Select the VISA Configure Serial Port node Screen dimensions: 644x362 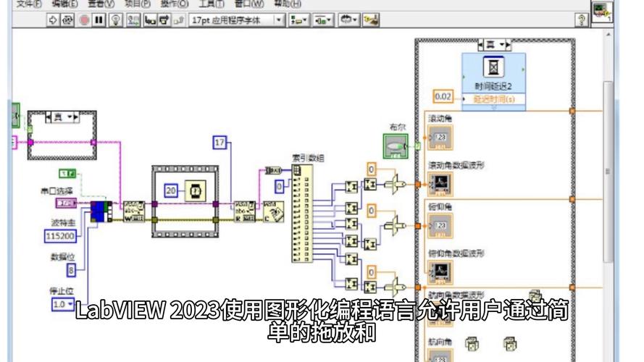pos(101,211)
